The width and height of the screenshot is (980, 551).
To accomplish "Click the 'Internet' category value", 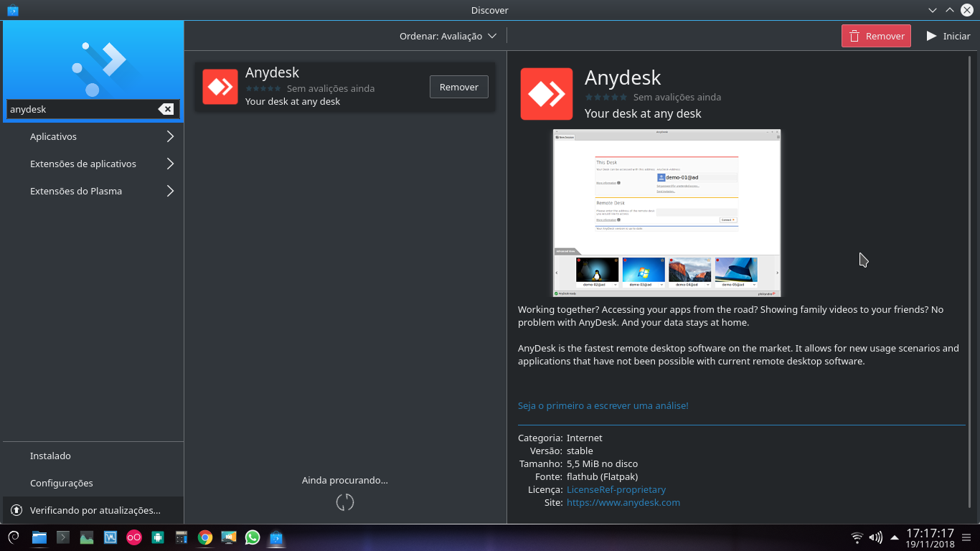I will click(x=585, y=438).
